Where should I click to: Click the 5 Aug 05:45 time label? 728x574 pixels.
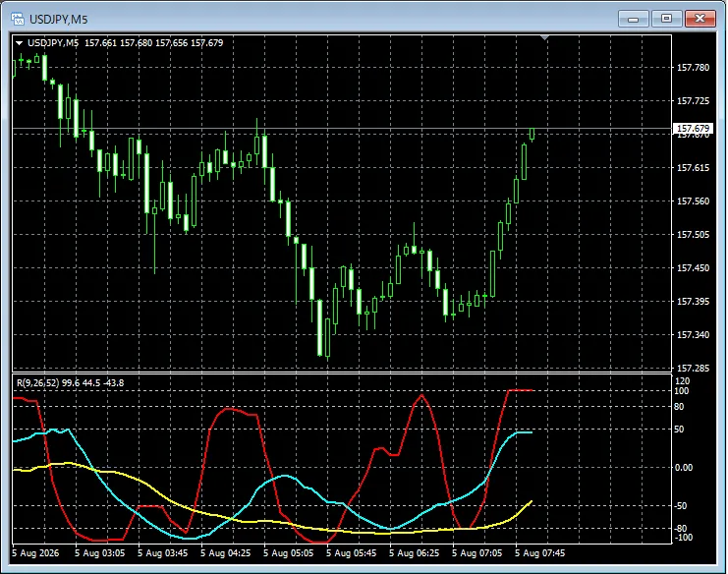(351, 553)
